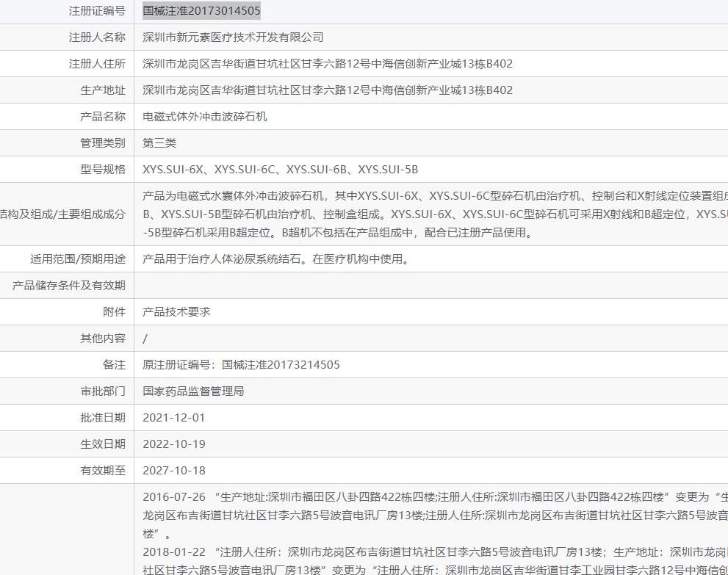Click the label 产品名称
The height and width of the screenshot is (575, 728).
103,117
